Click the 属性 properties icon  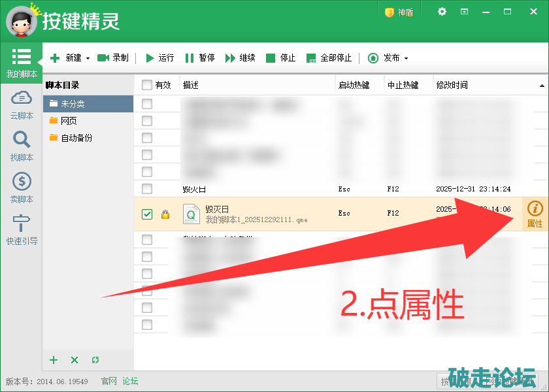(x=535, y=214)
